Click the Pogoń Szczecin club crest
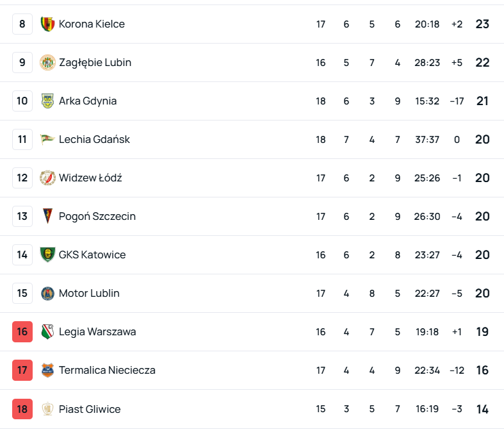The width and height of the screenshot is (504, 434). click(x=47, y=217)
